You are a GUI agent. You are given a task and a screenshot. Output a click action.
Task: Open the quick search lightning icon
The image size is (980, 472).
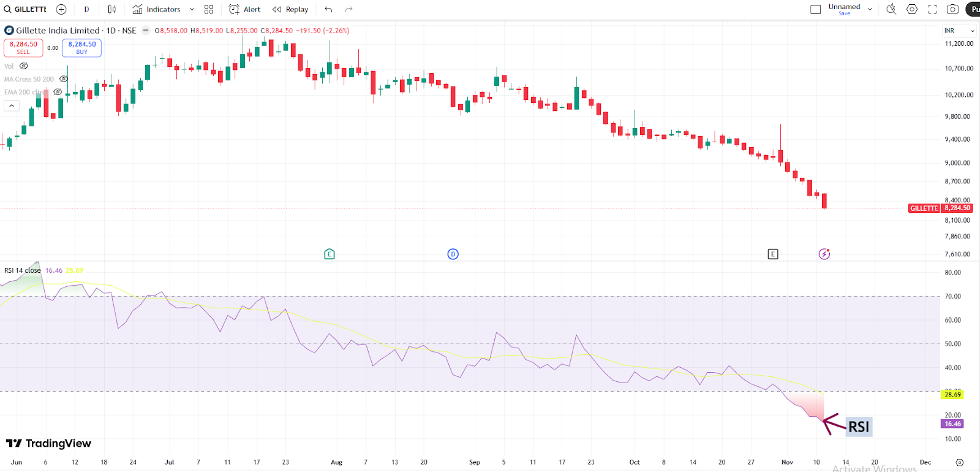pos(891,9)
